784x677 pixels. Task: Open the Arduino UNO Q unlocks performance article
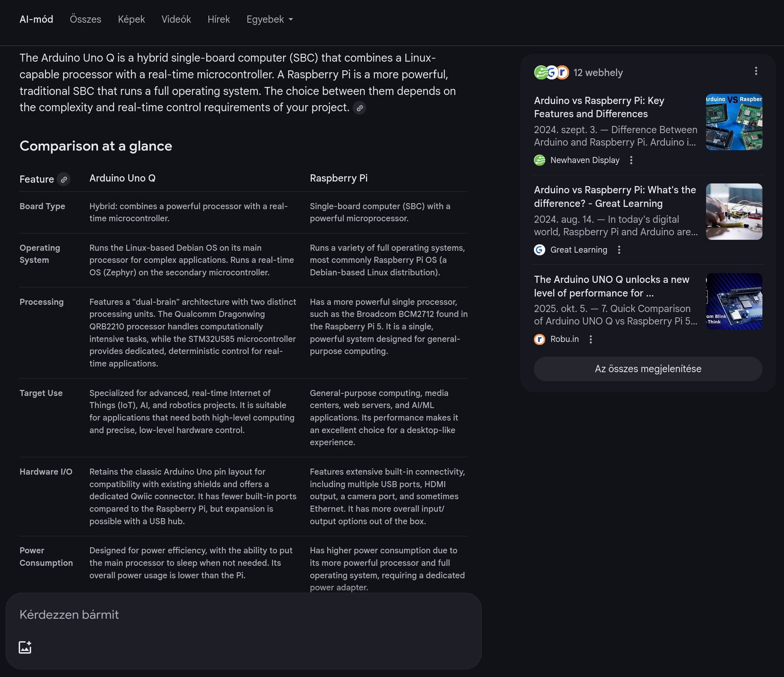pyautogui.click(x=611, y=286)
